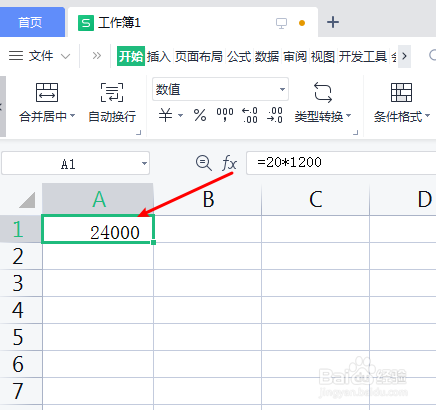
Task: Click the fx insert function icon
Action: click(x=229, y=163)
